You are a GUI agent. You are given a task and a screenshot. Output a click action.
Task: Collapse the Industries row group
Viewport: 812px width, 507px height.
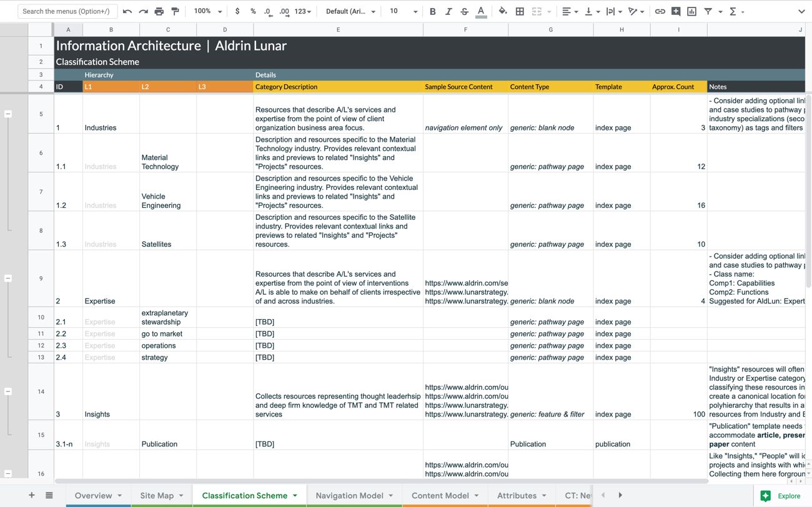click(8, 114)
